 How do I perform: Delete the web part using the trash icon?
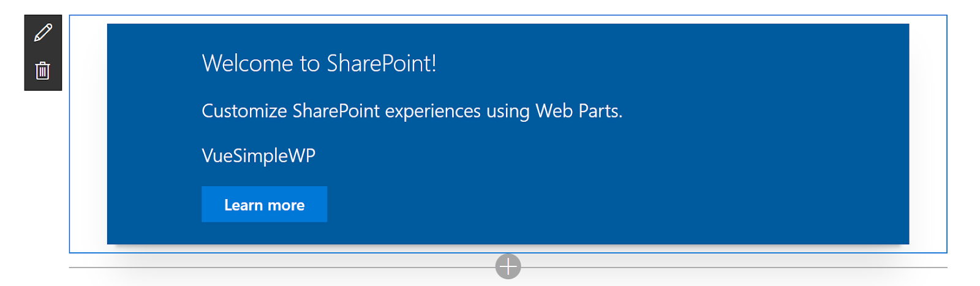click(42, 70)
